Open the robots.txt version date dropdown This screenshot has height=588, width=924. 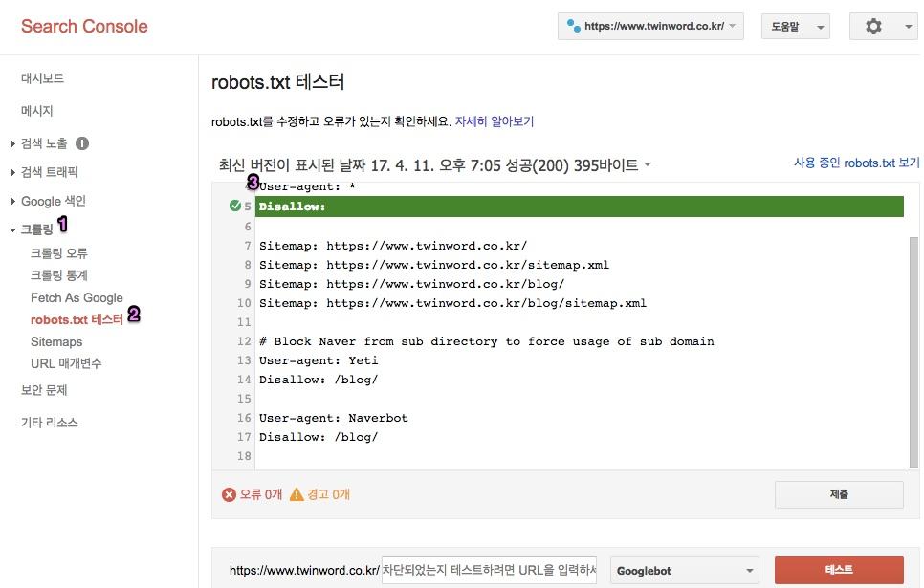coord(648,164)
